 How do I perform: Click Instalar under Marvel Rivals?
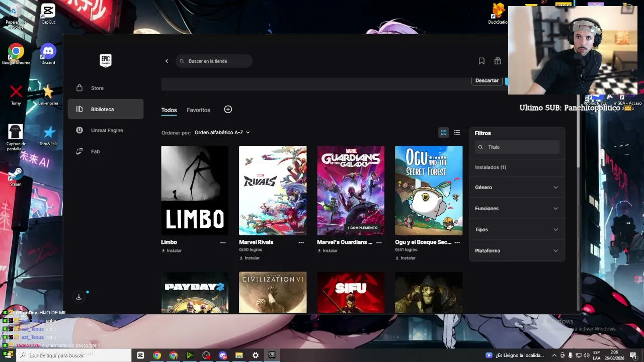[x=250, y=258]
